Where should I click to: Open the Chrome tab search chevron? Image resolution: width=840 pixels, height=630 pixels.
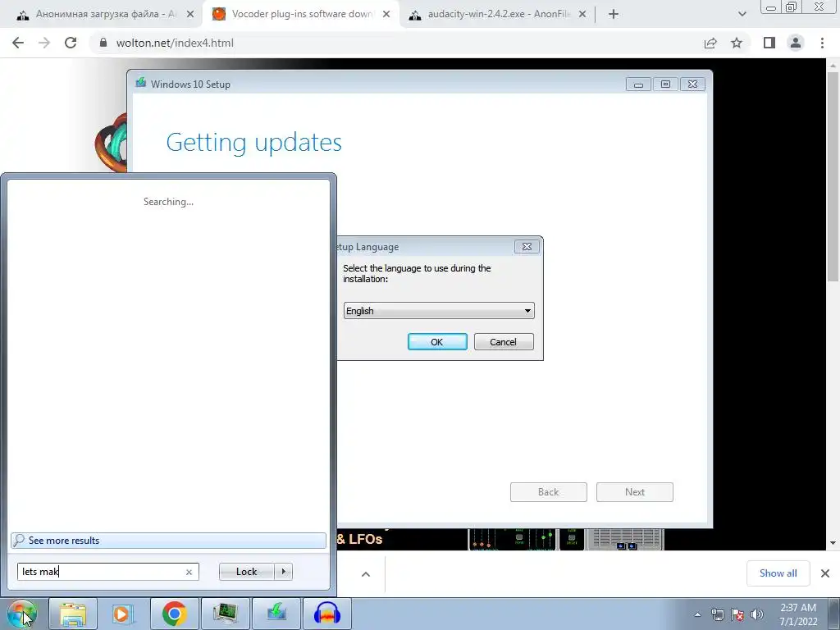click(742, 15)
